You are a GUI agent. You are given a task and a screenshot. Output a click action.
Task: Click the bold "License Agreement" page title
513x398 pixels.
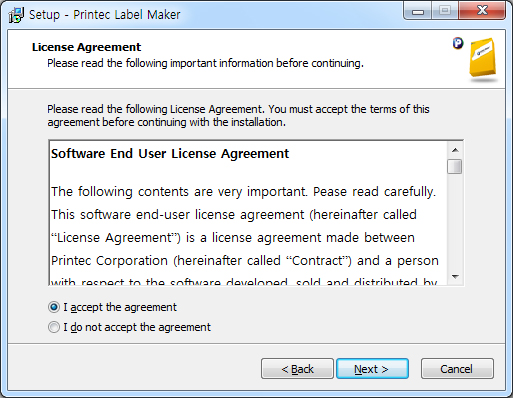(86, 47)
